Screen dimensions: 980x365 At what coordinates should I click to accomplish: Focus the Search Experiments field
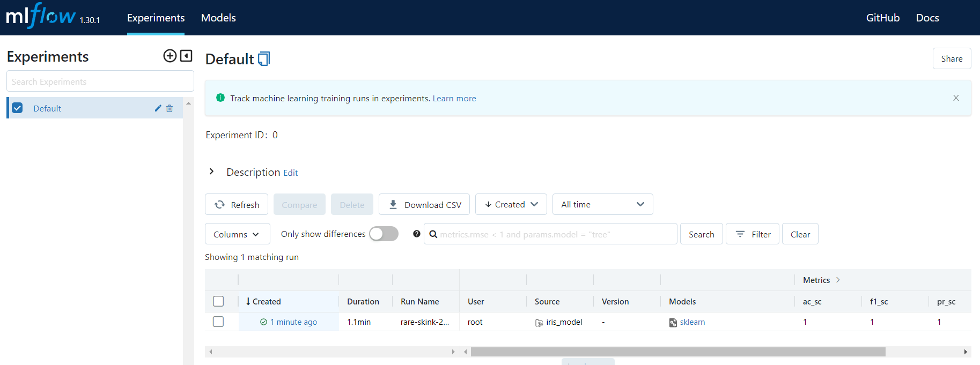100,81
